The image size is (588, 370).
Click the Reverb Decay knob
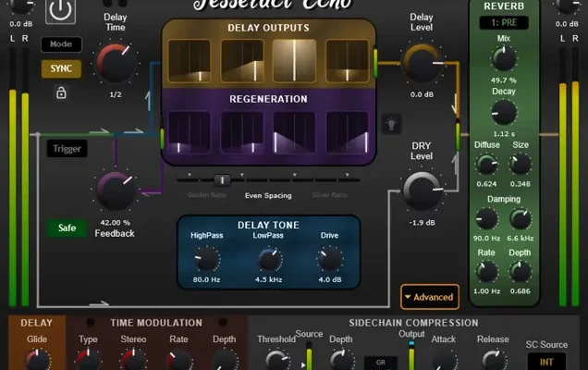(504, 113)
